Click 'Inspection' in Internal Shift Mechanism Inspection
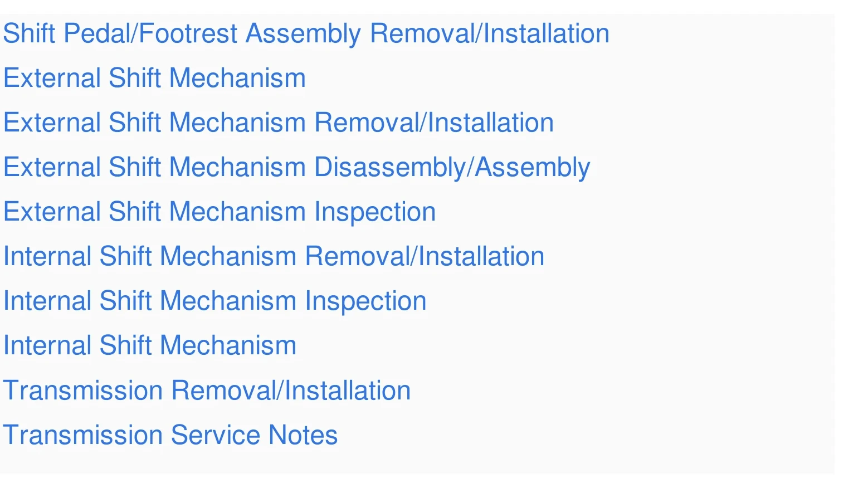 pyautogui.click(x=365, y=301)
